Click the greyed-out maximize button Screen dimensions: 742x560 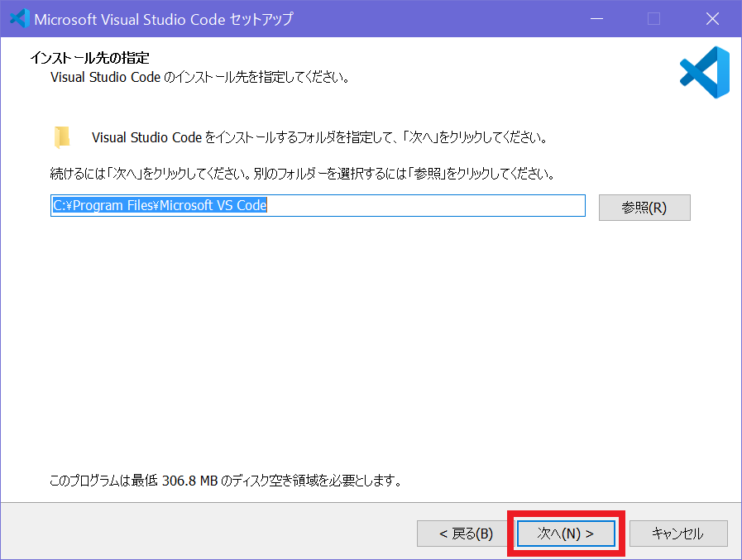[x=653, y=18]
